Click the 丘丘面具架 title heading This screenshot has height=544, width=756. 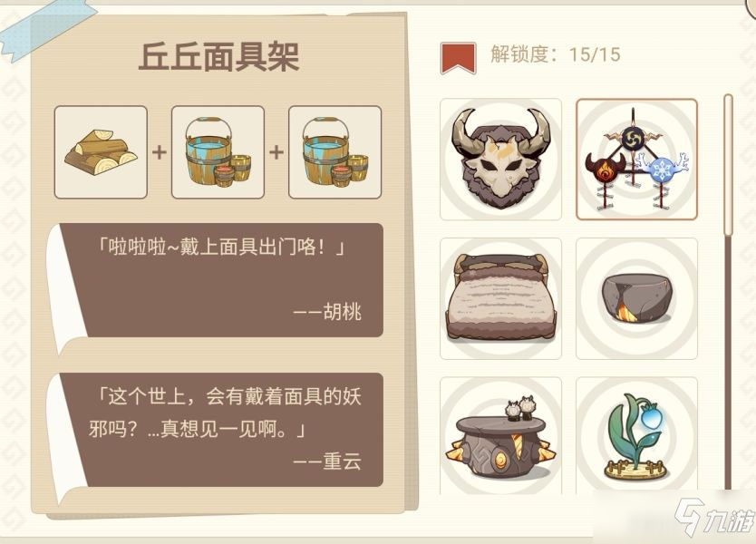pyautogui.click(x=219, y=57)
